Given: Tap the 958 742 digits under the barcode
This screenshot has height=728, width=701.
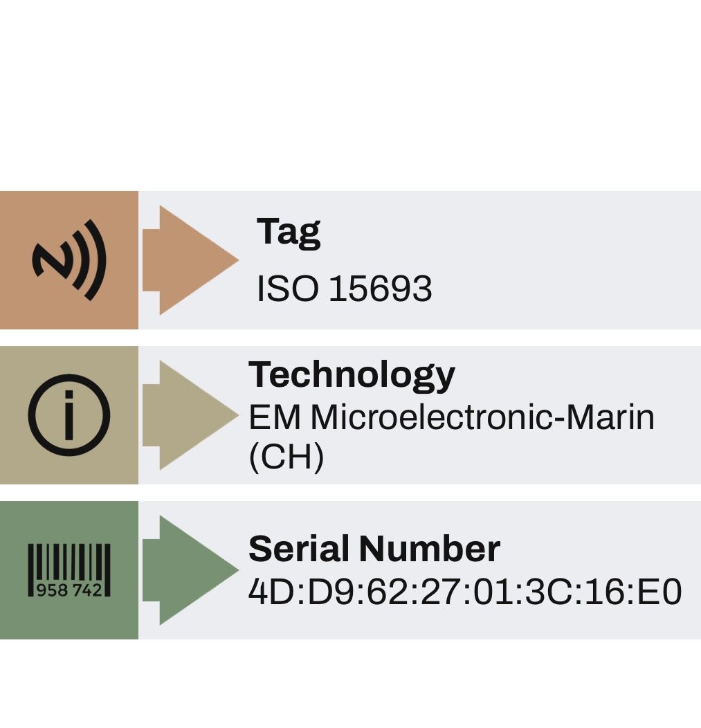Looking at the screenshot, I should 69,590.
